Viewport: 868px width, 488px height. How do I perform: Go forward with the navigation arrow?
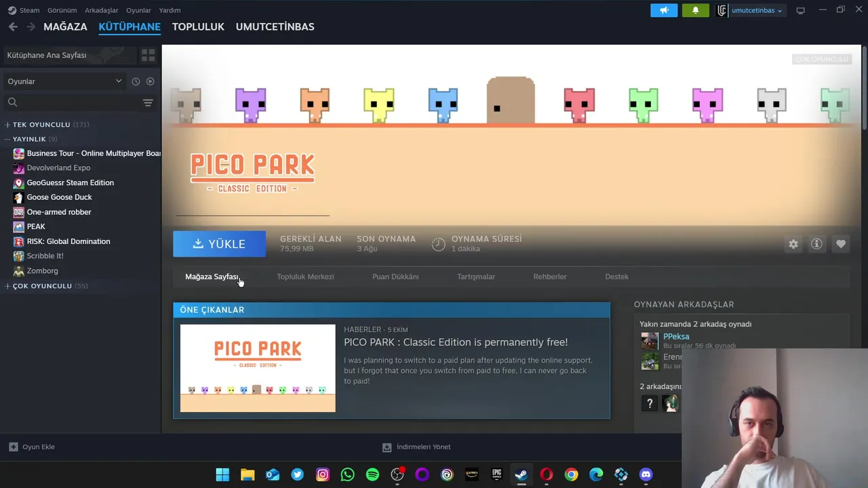[x=31, y=26]
